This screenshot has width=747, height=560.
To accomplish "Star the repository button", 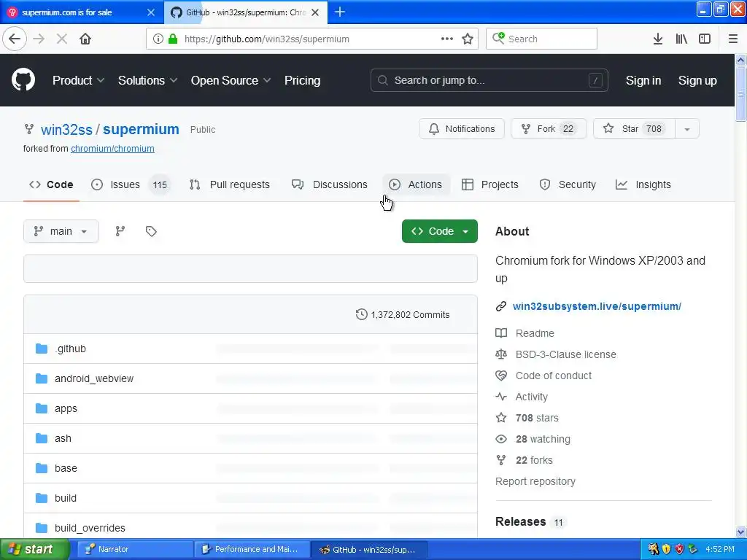I will point(634,128).
